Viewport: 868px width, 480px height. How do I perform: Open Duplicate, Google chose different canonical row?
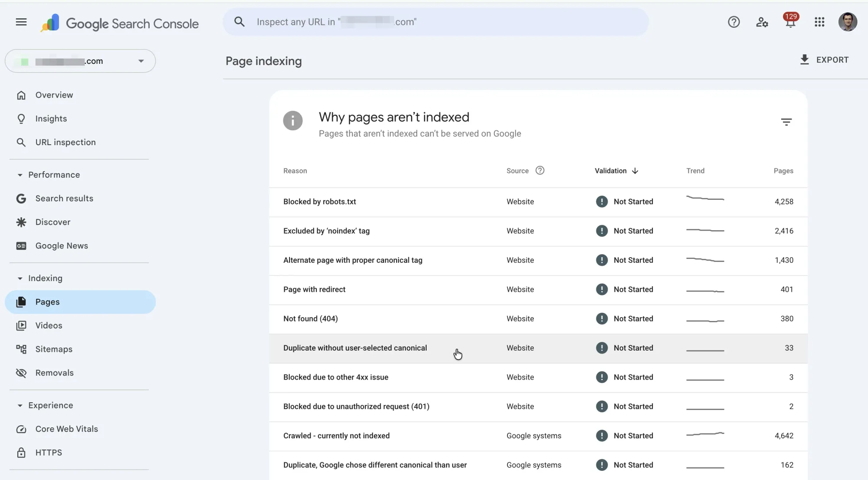pos(538,465)
